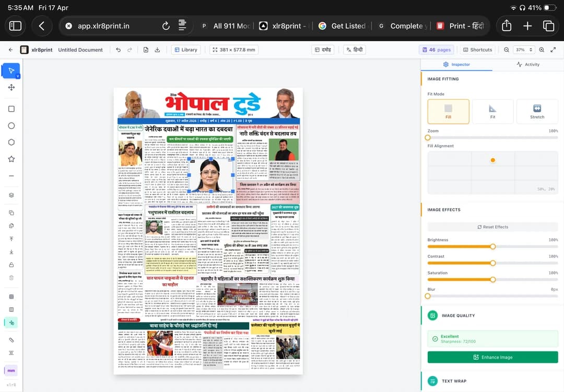The height and width of the screenshot is (392, 564).
Task: Keep Fill mode selected for image fitting
Action: tap(448, 111)
